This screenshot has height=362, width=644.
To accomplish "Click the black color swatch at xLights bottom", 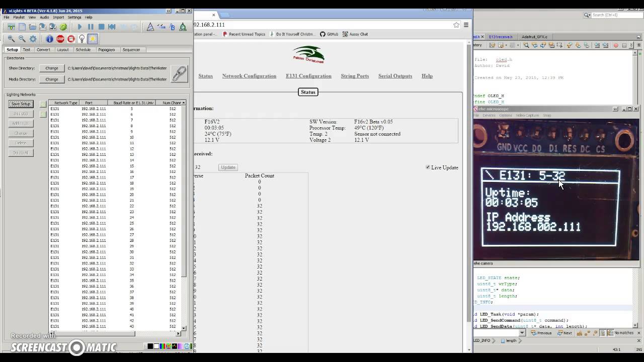I will point(150,346).
